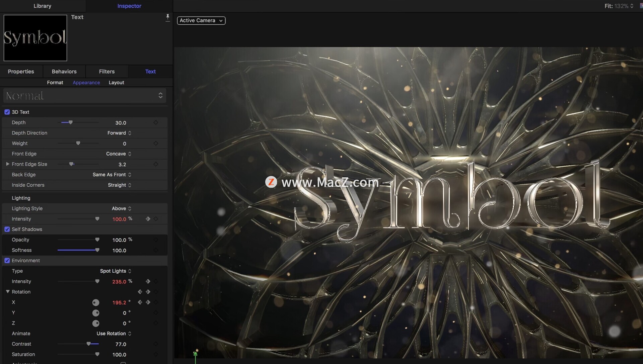Screen dimensions: 643x364
Task: Jump to next keyframe for Lighting Intensity
Action: (148, 219)
